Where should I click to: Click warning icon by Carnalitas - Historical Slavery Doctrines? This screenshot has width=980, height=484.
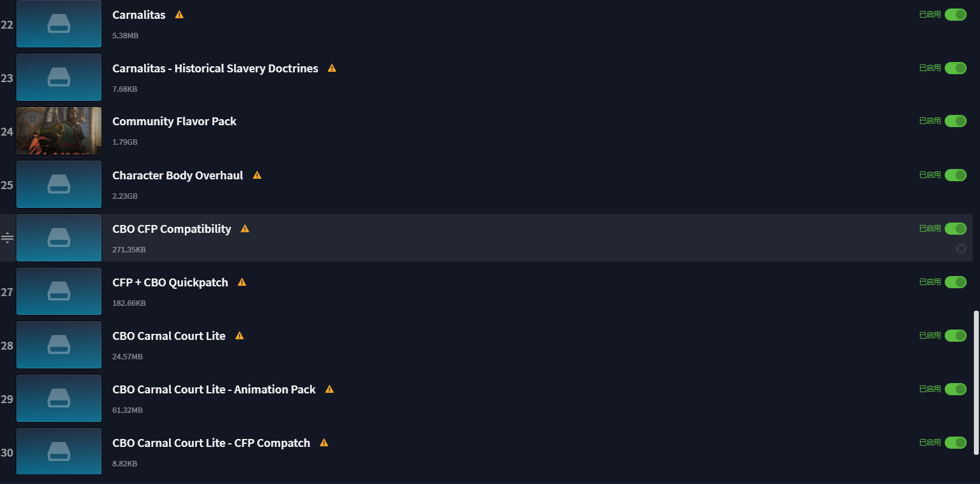[332, 68]
